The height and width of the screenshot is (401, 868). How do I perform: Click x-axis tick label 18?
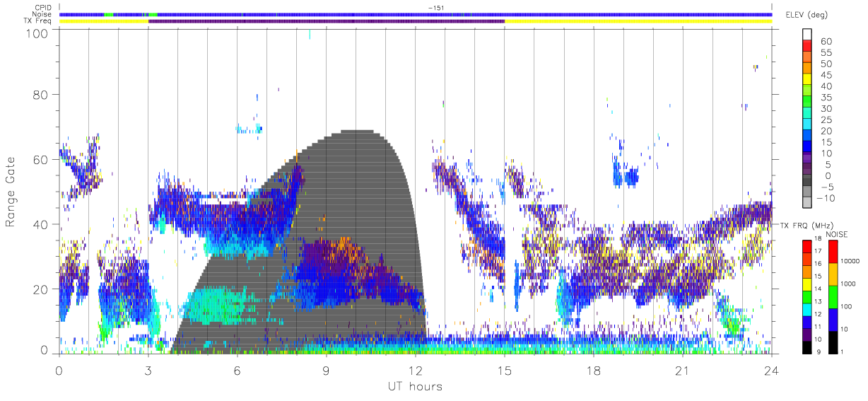point(594,370)
